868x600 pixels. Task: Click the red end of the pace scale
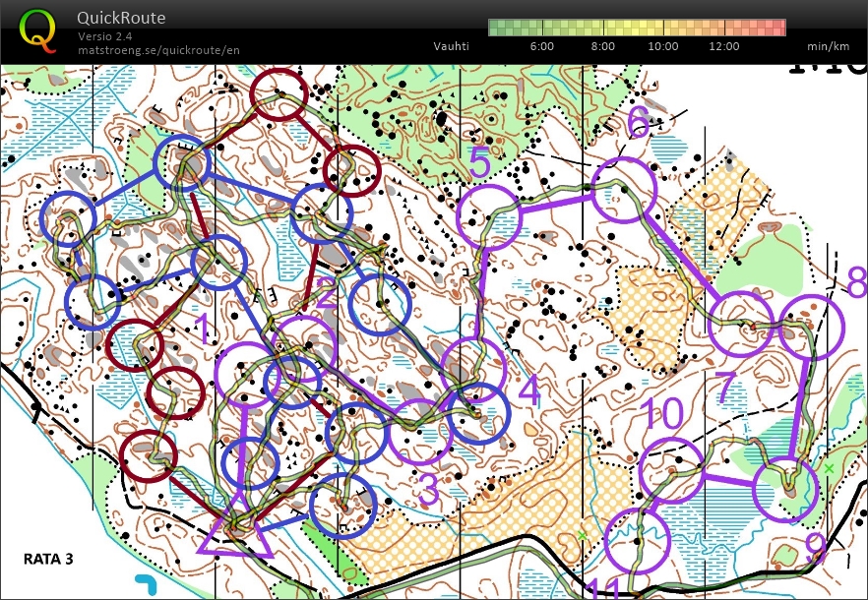click(777, 28)
